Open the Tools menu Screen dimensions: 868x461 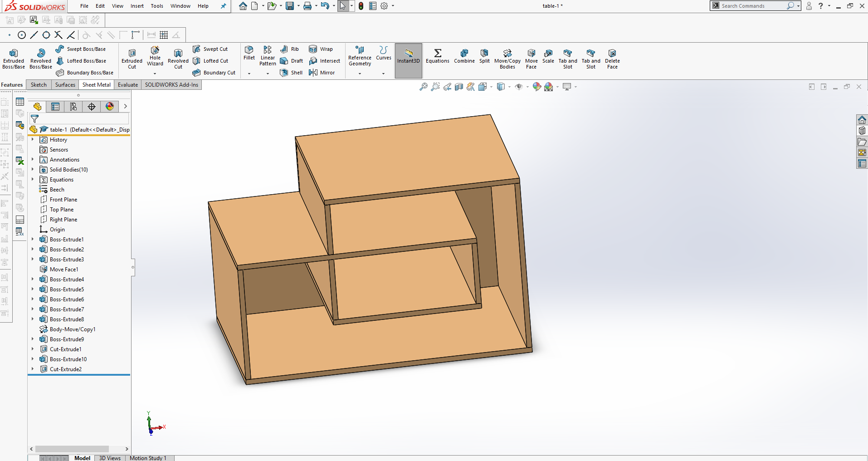point(157,6)
